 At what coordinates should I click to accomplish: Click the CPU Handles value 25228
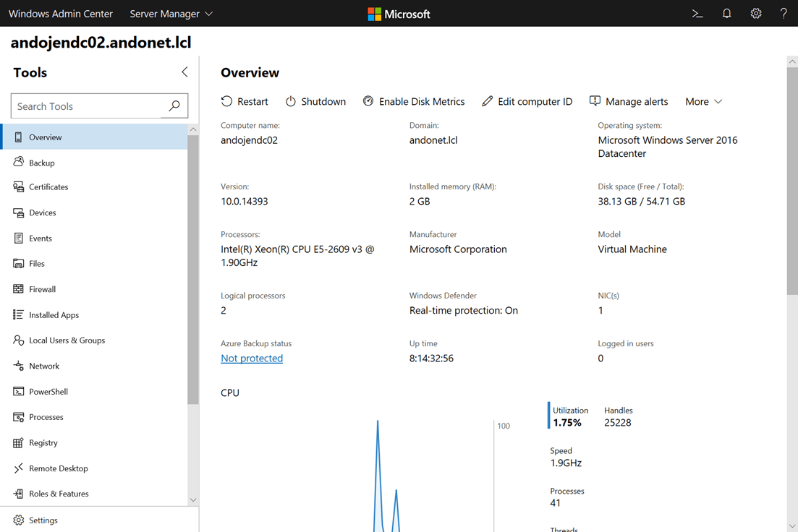[617, 423]
